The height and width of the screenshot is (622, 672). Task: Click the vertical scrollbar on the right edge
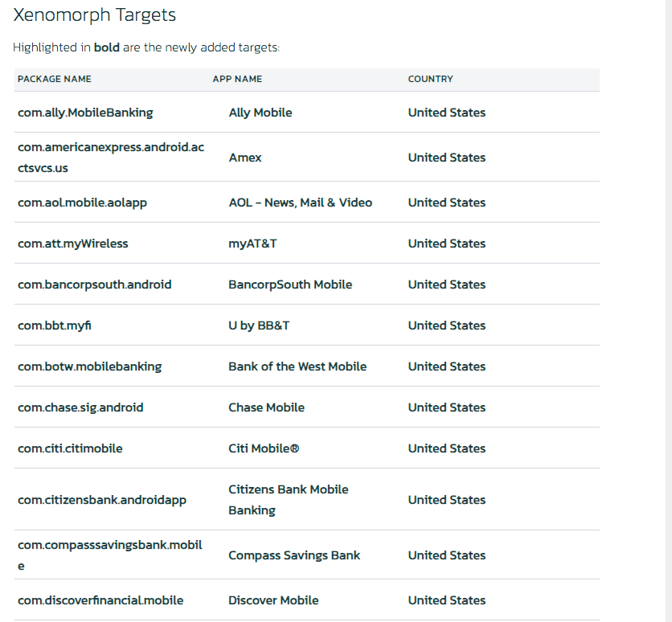668,311
